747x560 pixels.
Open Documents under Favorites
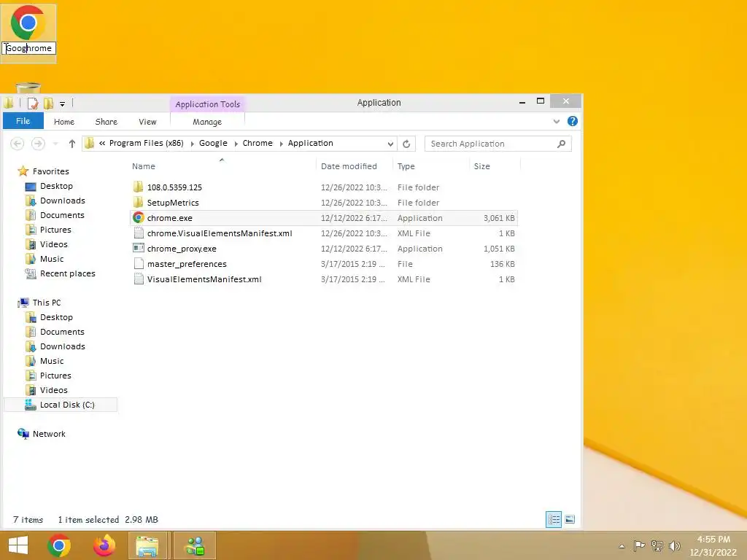click(62, 215)
